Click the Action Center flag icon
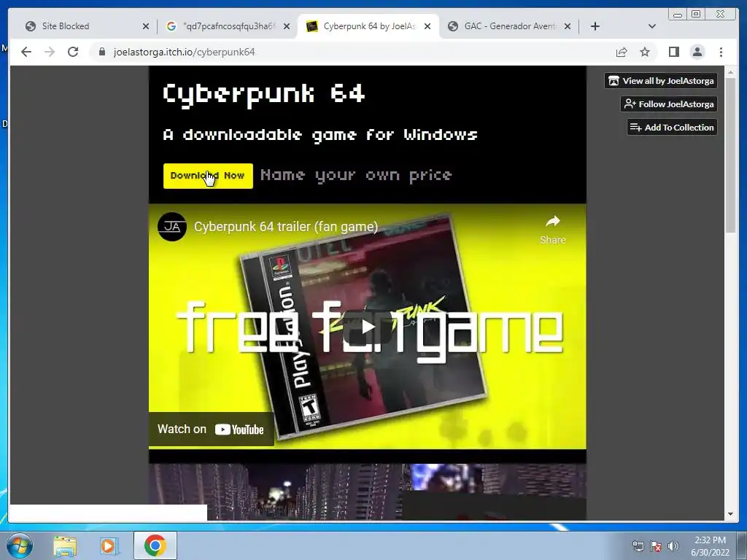This screenshot has width=747, height=560. [x=656, y=546]
